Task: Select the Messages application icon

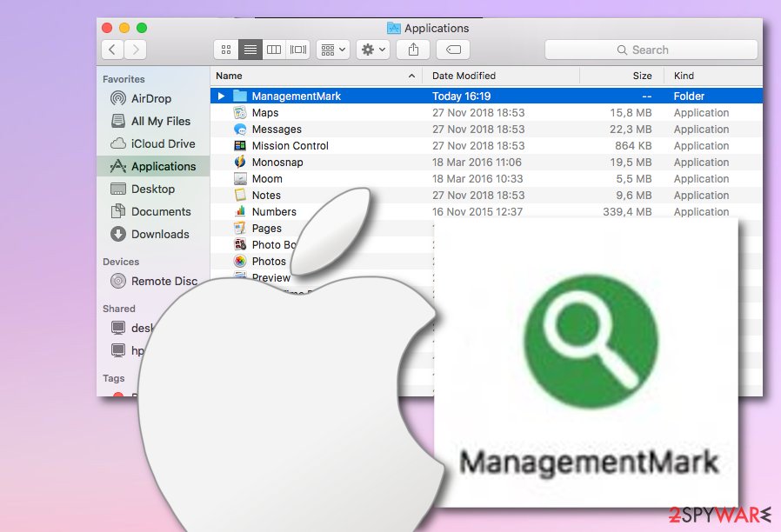Action: [x=240, y=129]
